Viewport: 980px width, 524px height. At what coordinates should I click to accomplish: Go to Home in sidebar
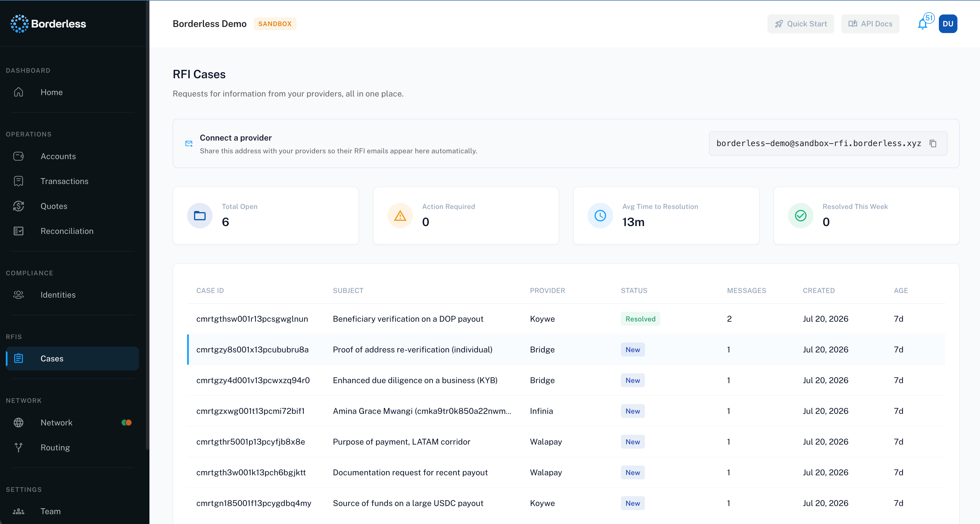coord(72,92)
